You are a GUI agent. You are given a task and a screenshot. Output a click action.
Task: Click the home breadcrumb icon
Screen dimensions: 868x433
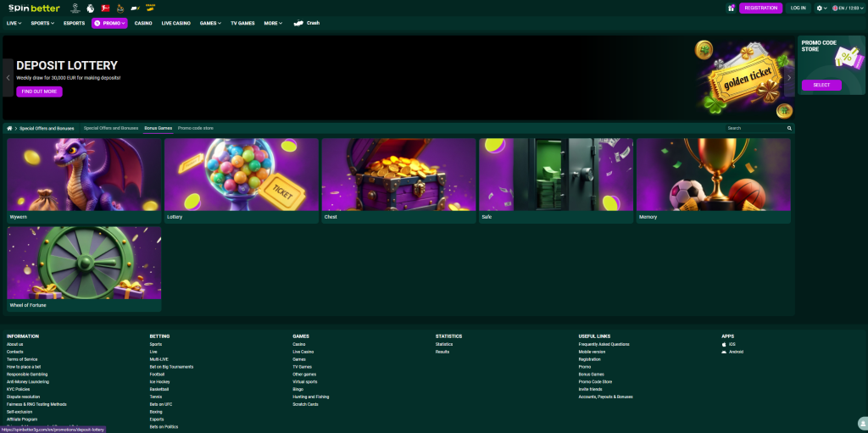tap(9, 128)
